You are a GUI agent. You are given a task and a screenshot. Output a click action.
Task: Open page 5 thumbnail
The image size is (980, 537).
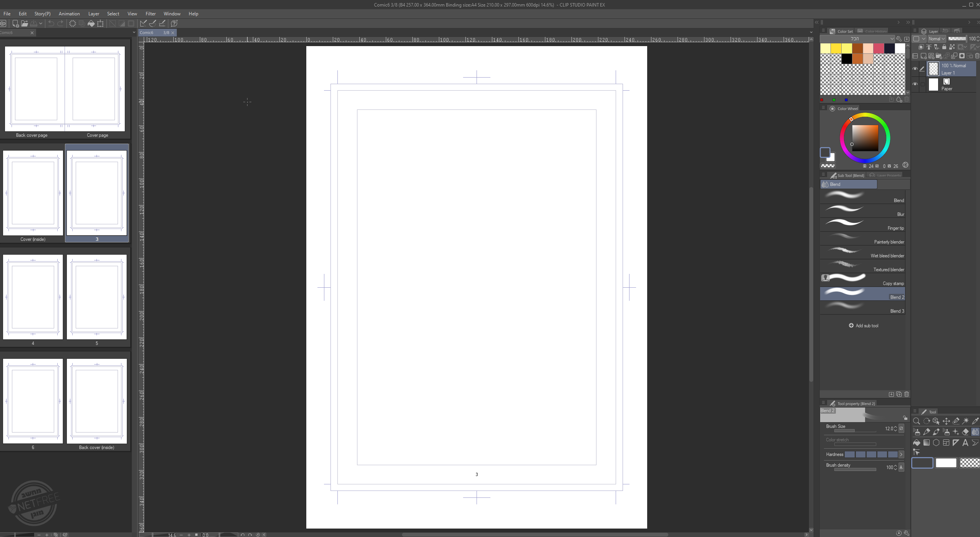coord(96,297)
